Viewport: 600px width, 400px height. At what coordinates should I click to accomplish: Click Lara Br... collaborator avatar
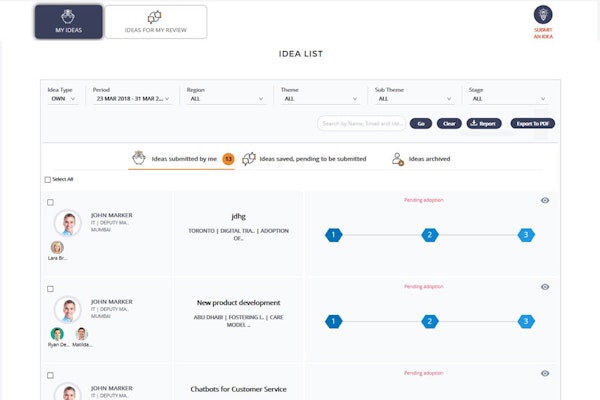tap(57, 247)
